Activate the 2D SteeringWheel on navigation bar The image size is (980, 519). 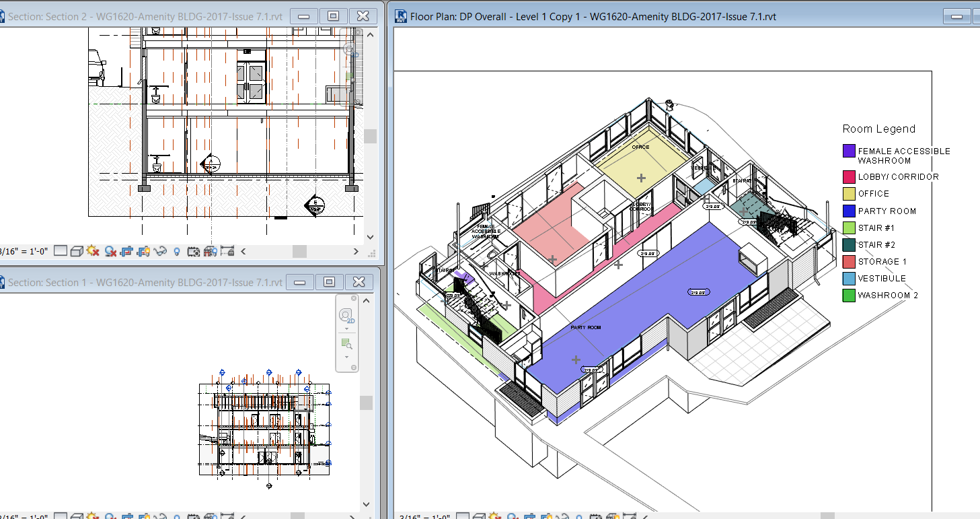[x=346, y=314]
